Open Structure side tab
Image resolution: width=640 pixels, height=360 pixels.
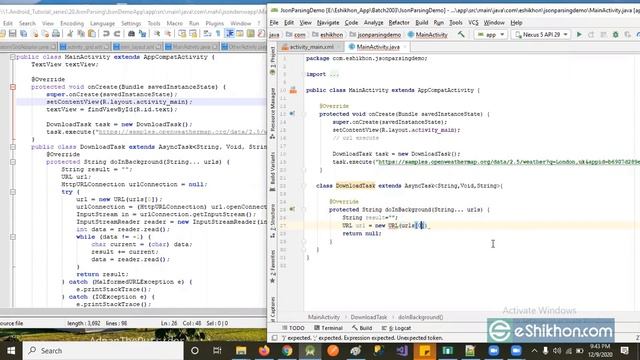(273, 221)
